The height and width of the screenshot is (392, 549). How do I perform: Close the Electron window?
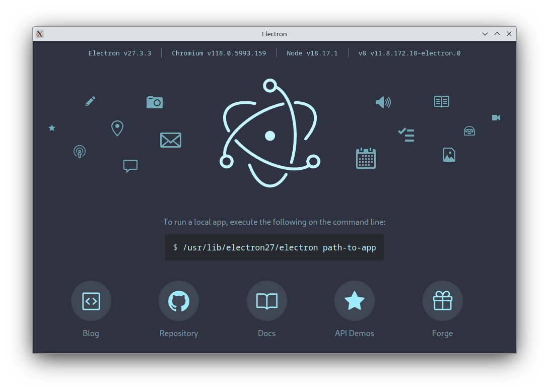509,34
